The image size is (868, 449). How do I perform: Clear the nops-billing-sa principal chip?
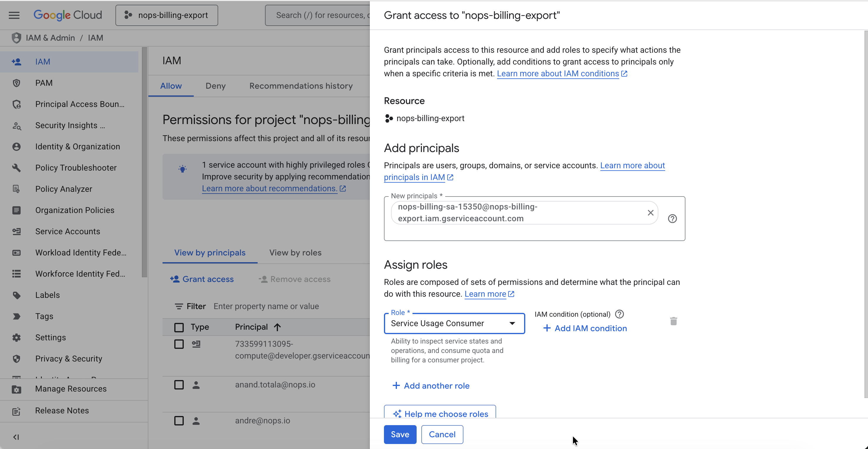point(650,213)
